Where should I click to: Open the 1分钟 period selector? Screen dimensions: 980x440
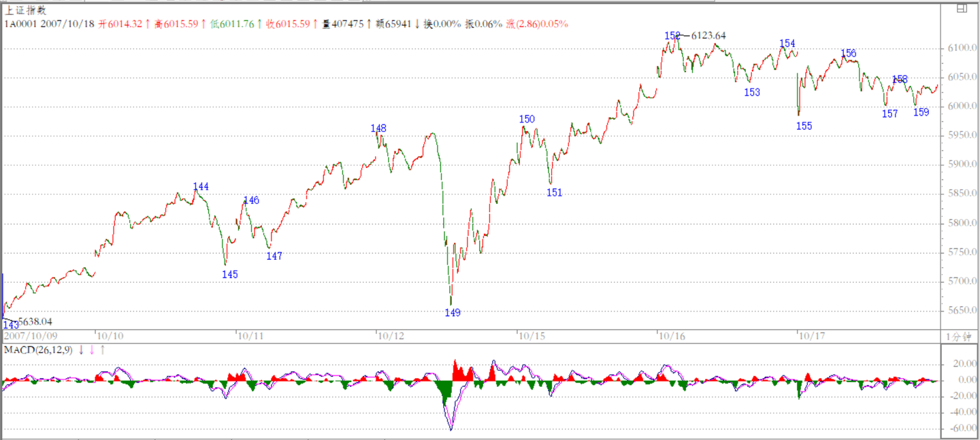click(x=959, y=336)
